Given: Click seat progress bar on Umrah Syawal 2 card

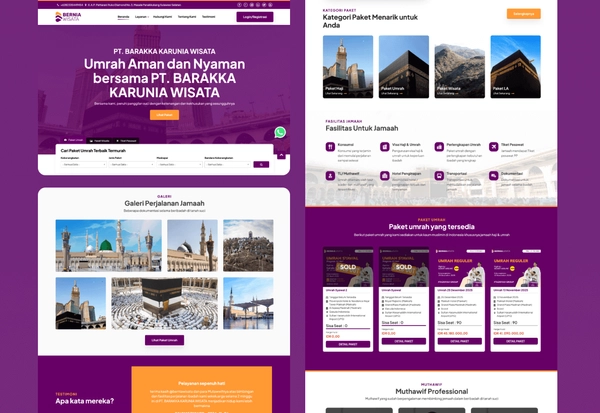Looking at the screenshot, I should [348, 329].
